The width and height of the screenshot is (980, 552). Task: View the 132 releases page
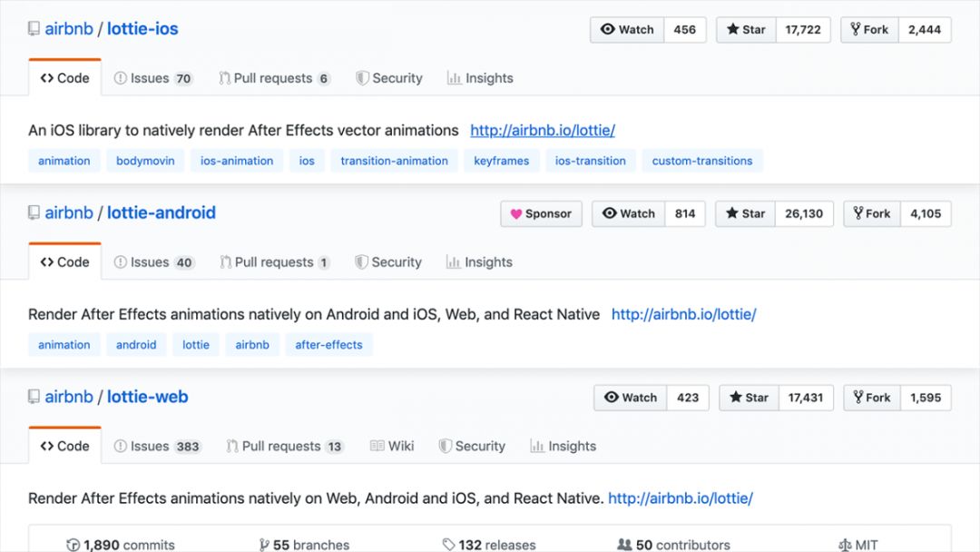(489, 545)
